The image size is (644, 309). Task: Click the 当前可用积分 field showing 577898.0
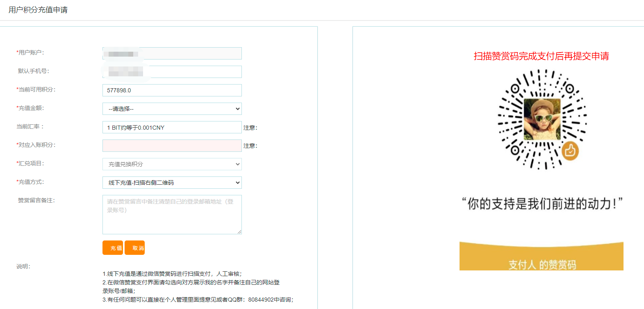172,90
